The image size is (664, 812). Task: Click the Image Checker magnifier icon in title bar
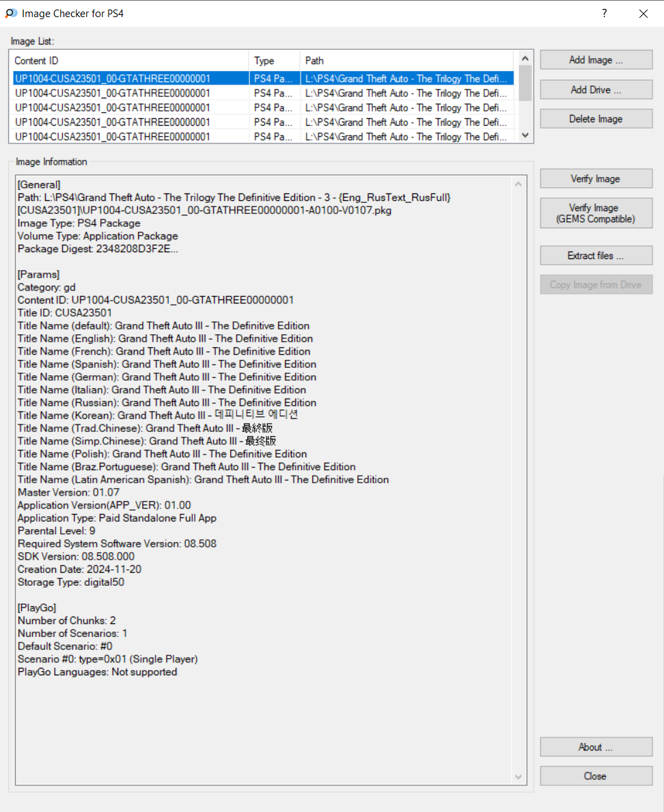(11, 13)
